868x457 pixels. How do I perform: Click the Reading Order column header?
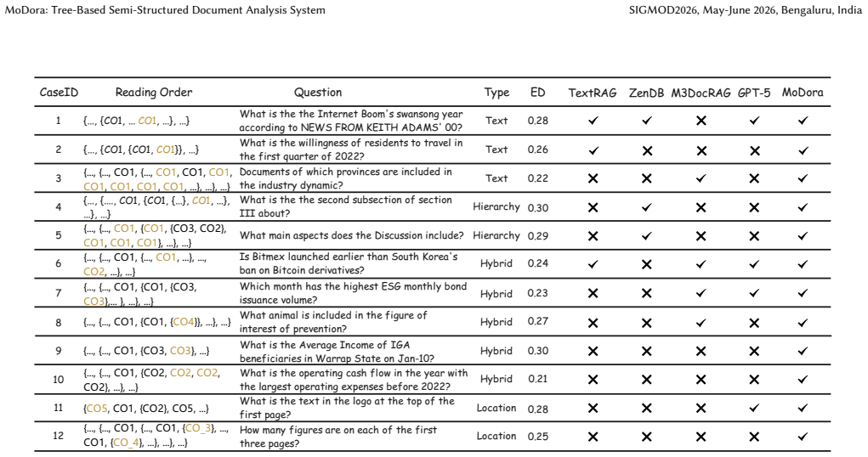tap(154, 93)
